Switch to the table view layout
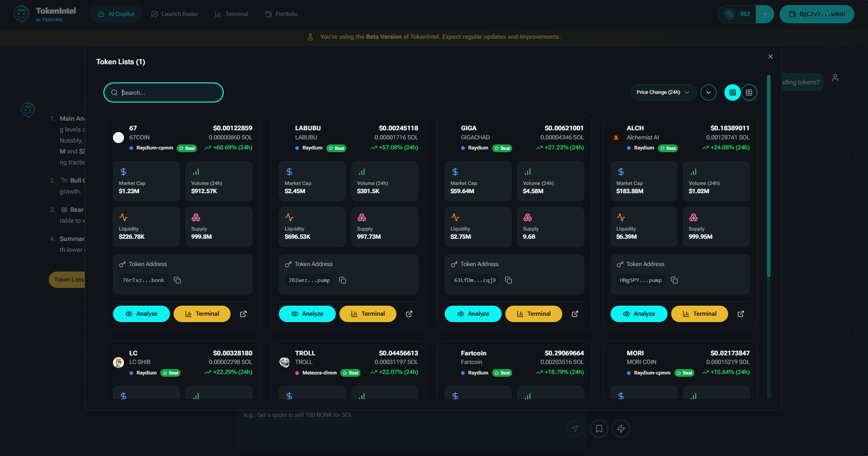 pos(749,92)
